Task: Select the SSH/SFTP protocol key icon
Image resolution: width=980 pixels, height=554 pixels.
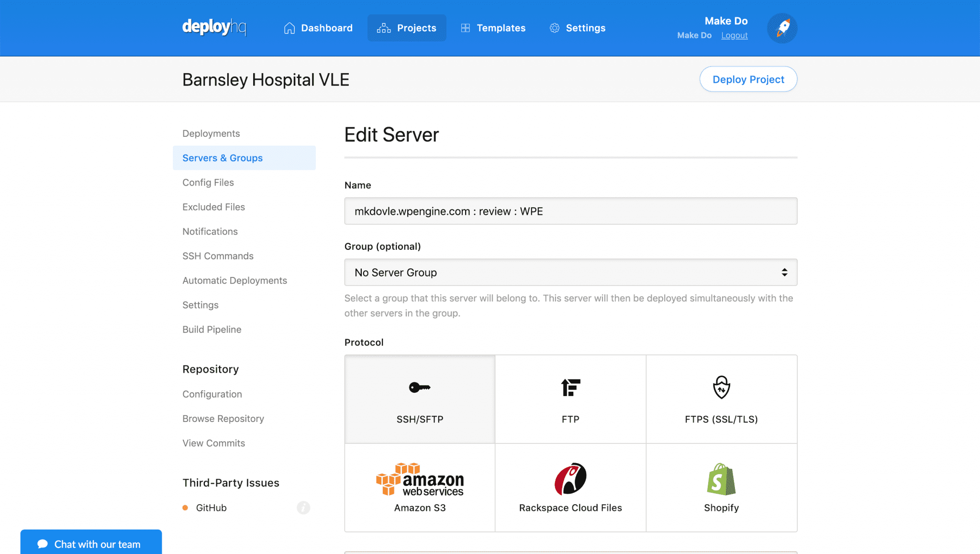Action: pyautogui.click(x=420, y=388)
